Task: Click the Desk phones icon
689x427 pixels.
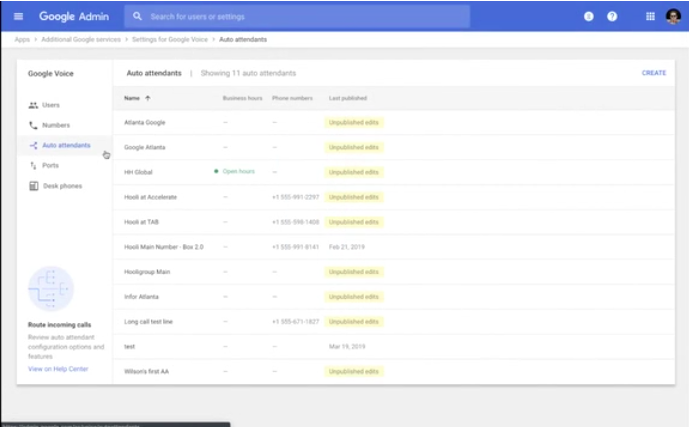Action: point(33,186)
